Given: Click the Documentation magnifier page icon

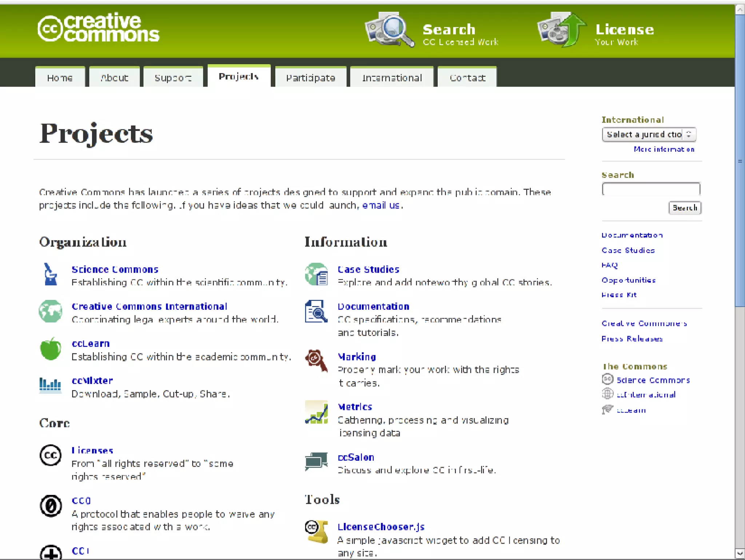Looking at the screenshot, I should [316, 311].
